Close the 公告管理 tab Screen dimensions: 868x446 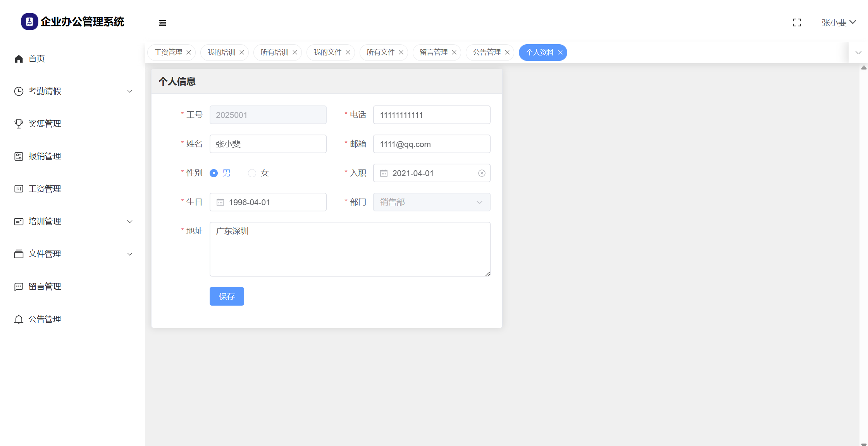coord(507,53)
